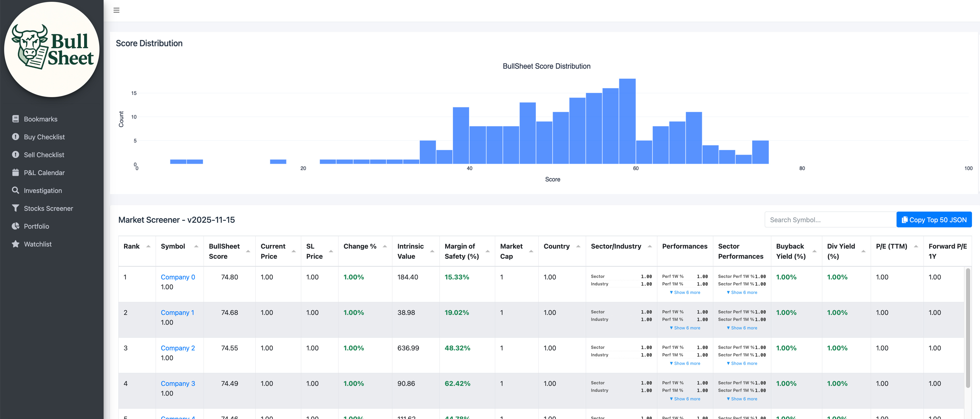Click the Sell Checklist exclamation icon
This screenshot has height=419, width=980.
[x=16, y=155]
